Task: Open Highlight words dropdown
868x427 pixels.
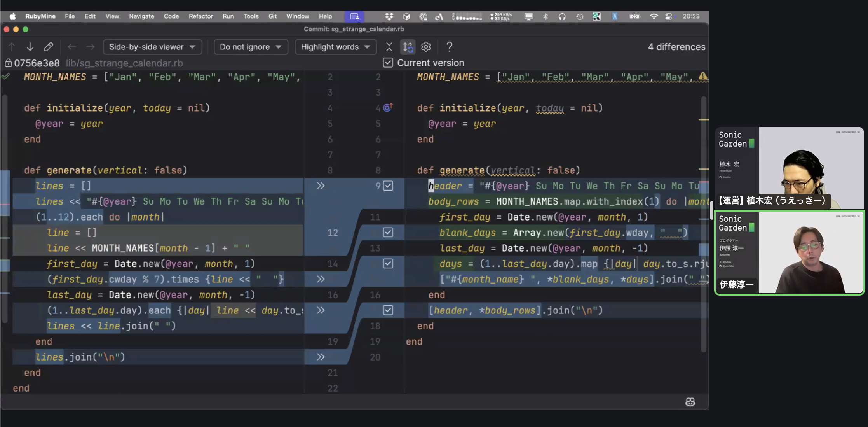Action: 335,47
